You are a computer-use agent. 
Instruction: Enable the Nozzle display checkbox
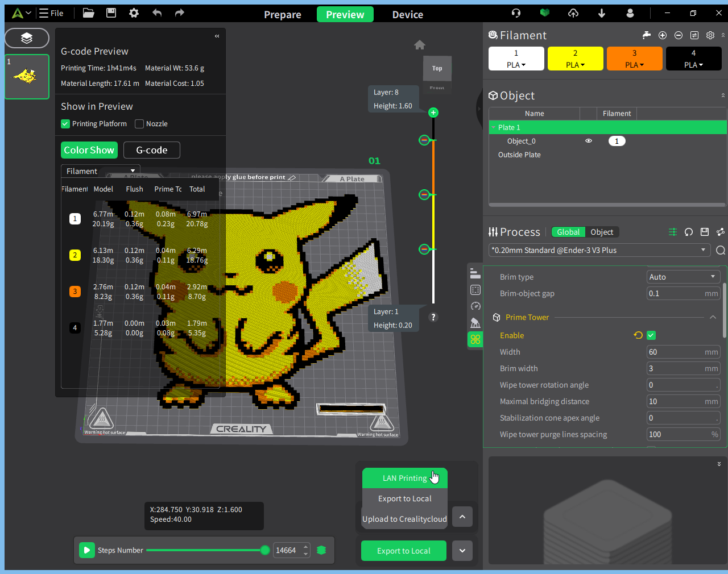[139, 124]
